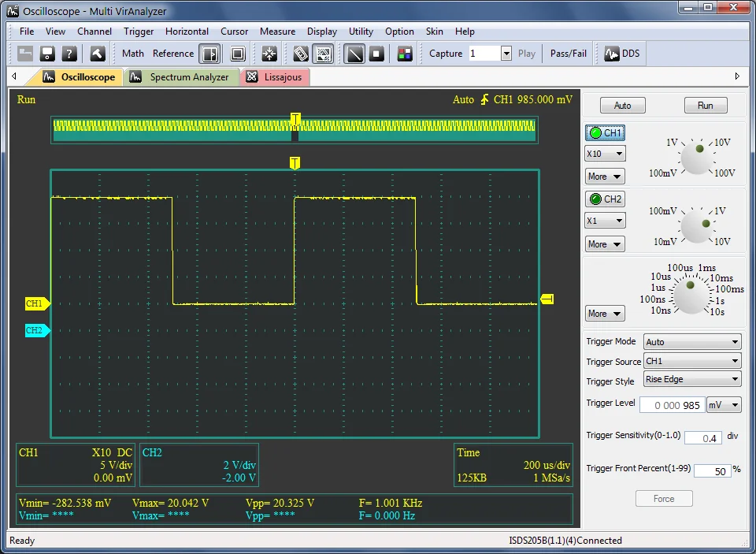The width and height of the screenshot is (756, 554).
Task: Open the CH1 X10 probe dropdown
Action: (605, 154)
